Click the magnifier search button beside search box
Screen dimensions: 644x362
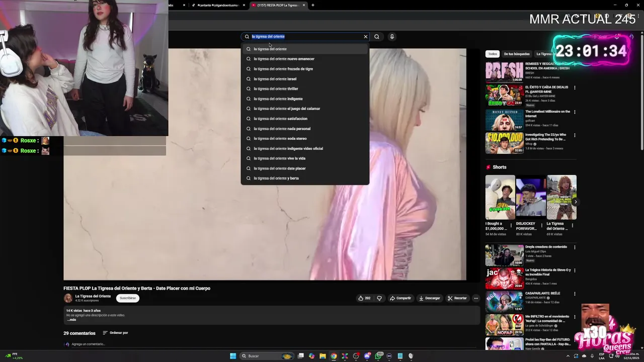coord(377,37)
